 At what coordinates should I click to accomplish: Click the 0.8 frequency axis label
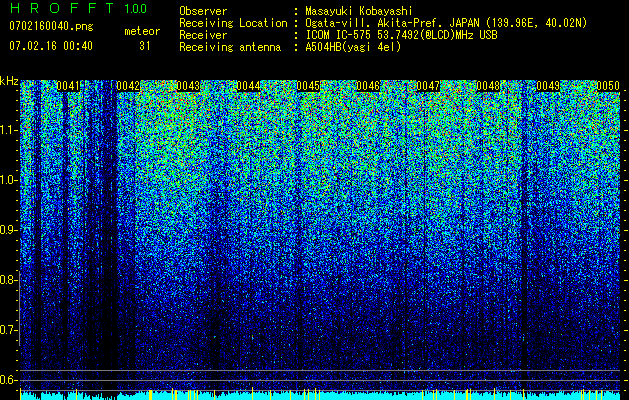tap(9, 280)
